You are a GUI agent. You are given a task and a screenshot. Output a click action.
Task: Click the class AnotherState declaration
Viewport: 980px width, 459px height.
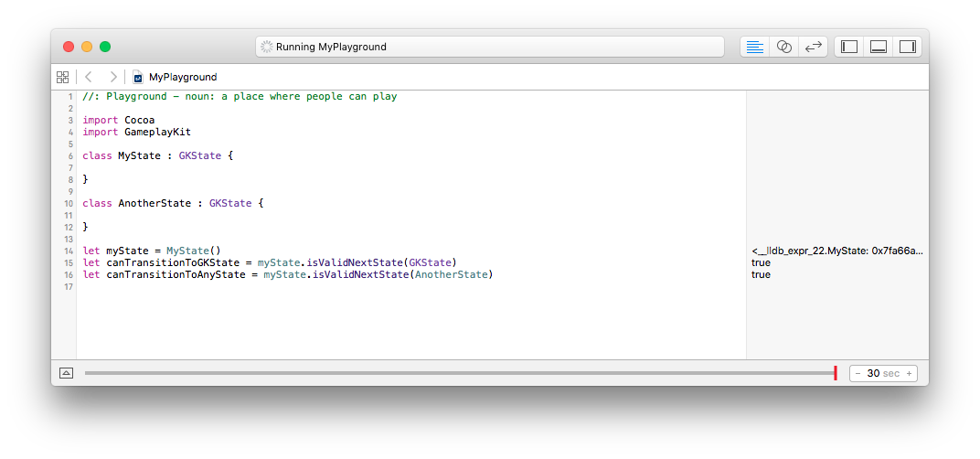[x=173, y=203]
